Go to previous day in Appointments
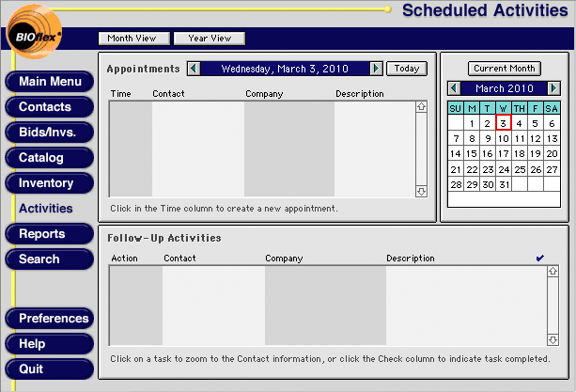The height and width of the screenshot is (392, 576). coord(194,69)
